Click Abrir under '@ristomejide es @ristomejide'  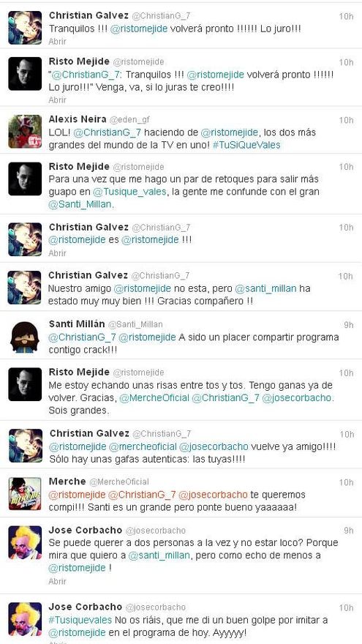(x=57, y=253)
